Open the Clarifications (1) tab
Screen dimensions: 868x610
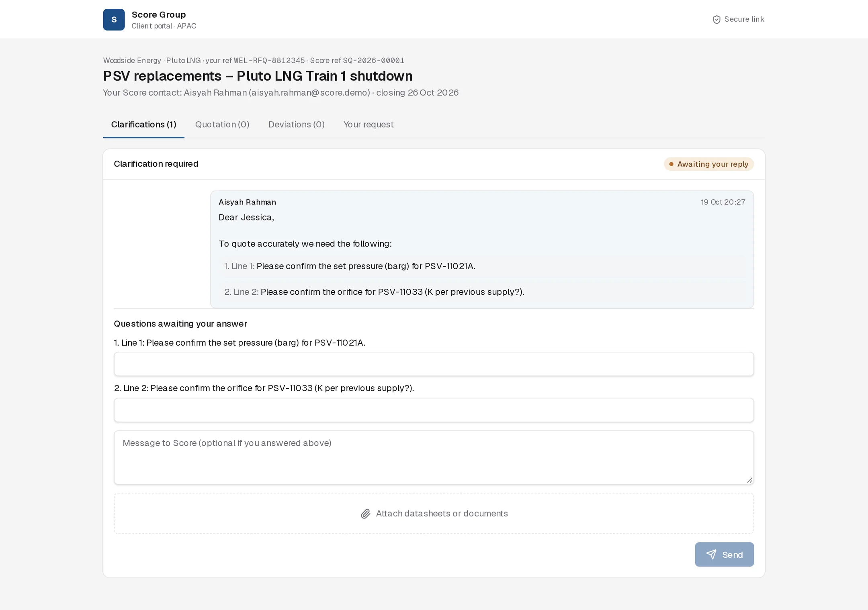tap(143, 124)
